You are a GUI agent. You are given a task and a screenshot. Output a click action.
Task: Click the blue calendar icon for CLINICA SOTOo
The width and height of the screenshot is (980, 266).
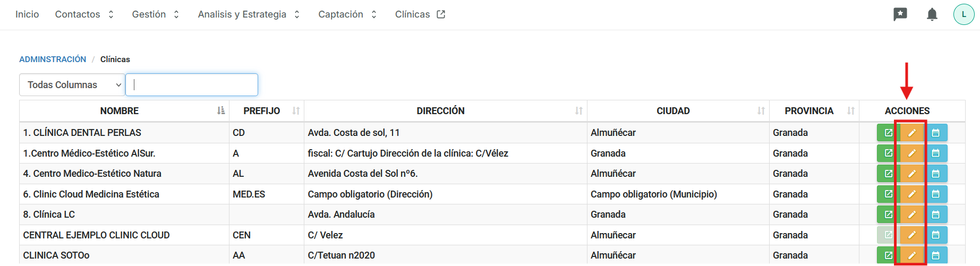[x=936, y=255]
